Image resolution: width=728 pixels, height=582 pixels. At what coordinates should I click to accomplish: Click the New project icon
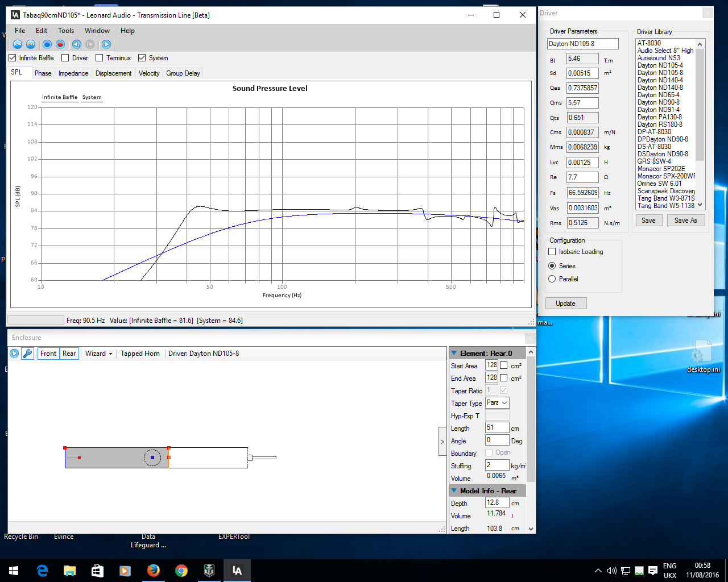click(18, 44)
